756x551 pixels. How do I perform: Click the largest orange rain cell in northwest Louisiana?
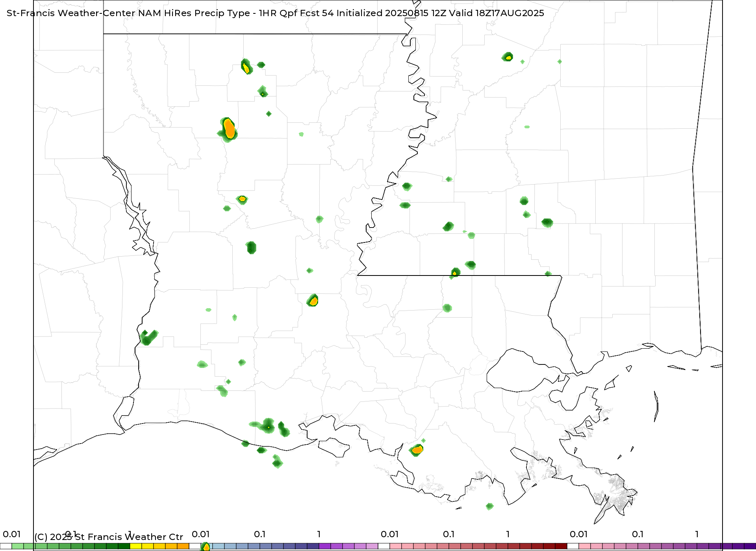point(229,128)
